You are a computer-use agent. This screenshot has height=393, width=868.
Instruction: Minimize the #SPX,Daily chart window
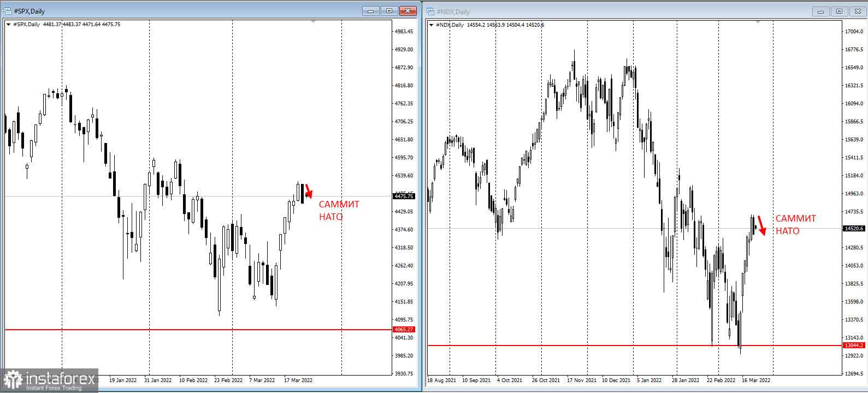[370, 11]
